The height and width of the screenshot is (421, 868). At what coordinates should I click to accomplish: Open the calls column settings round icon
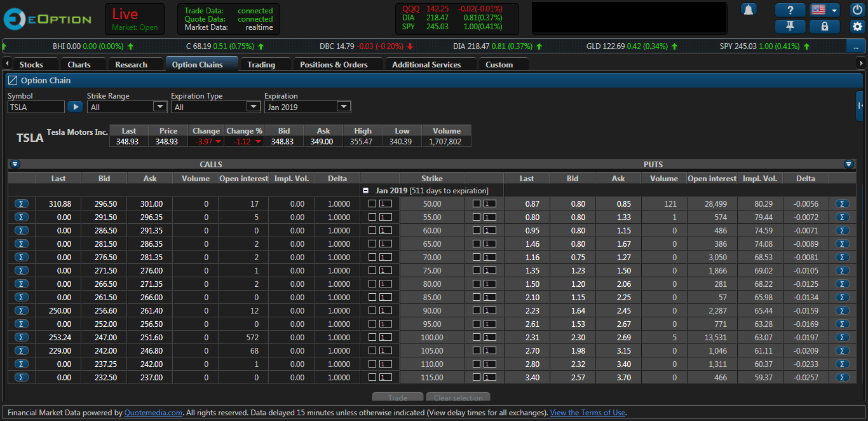click(x=15, y=164)
